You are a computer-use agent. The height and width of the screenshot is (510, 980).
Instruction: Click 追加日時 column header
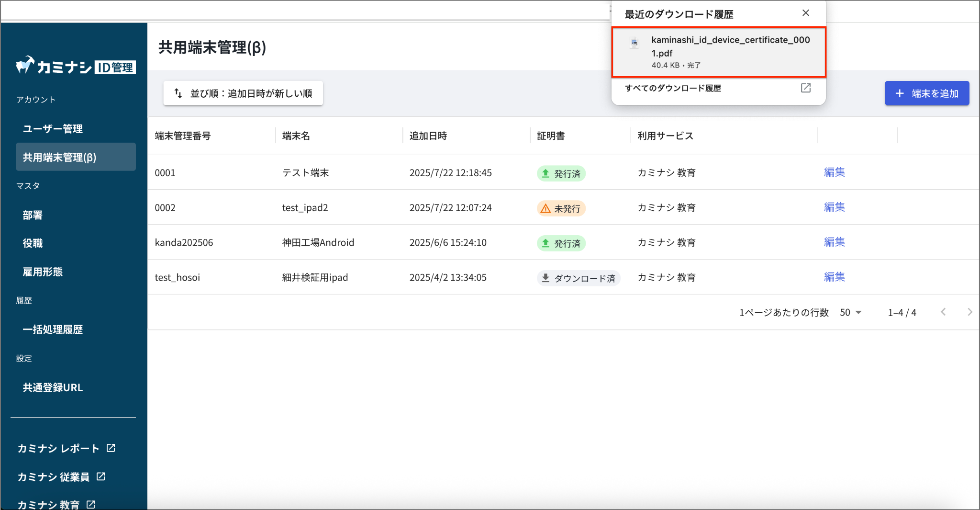(x=428, y=136)
